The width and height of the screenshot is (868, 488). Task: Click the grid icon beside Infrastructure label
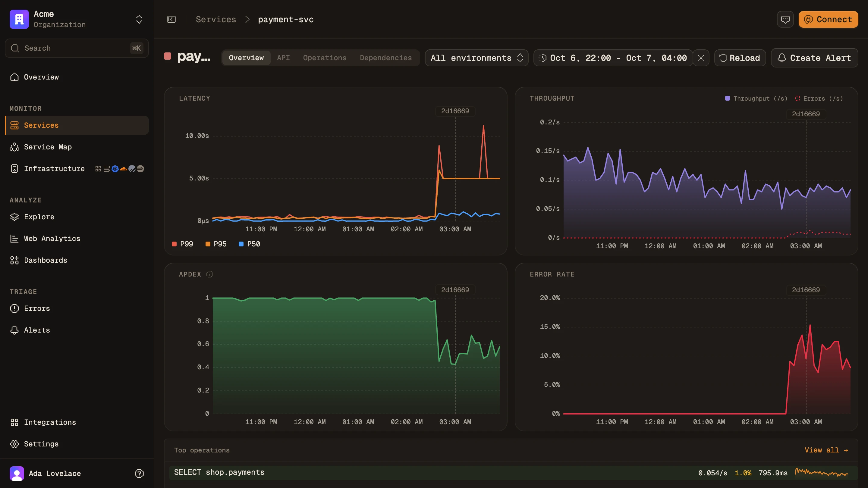(98, 169)
